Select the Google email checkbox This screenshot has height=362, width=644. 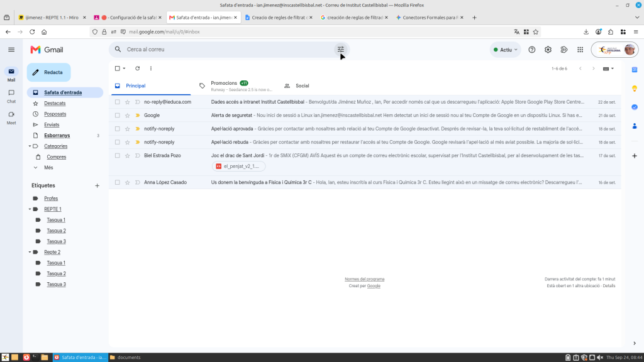pos(118,116)
